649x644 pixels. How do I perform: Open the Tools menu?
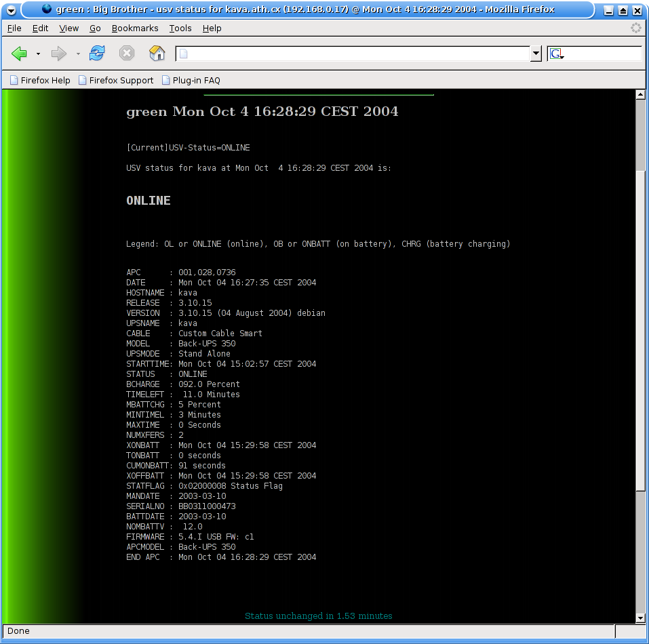180,28
